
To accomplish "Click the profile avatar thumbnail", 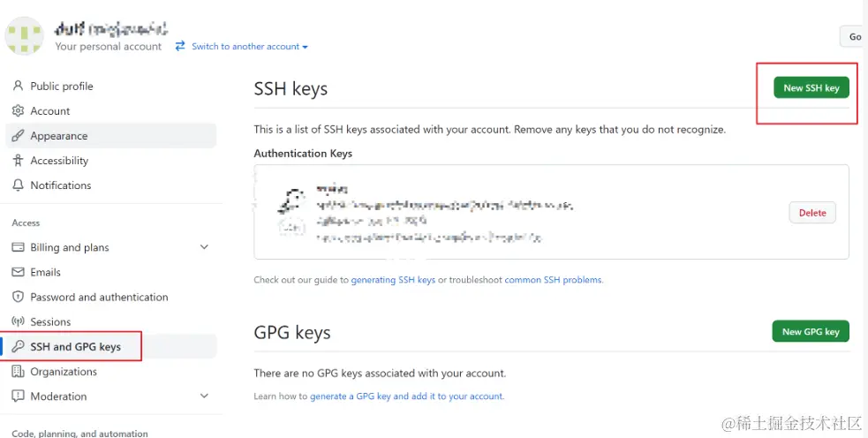I will pyautogui.click(x=26, y=37).
